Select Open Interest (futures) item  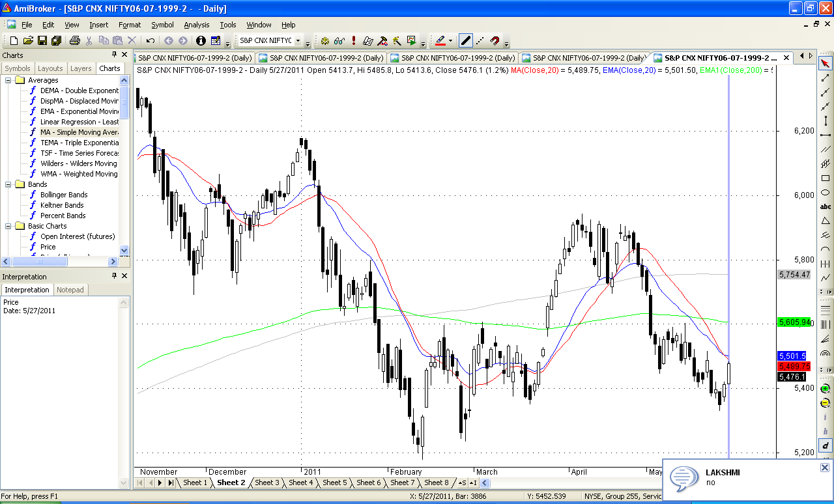(77, 236)
